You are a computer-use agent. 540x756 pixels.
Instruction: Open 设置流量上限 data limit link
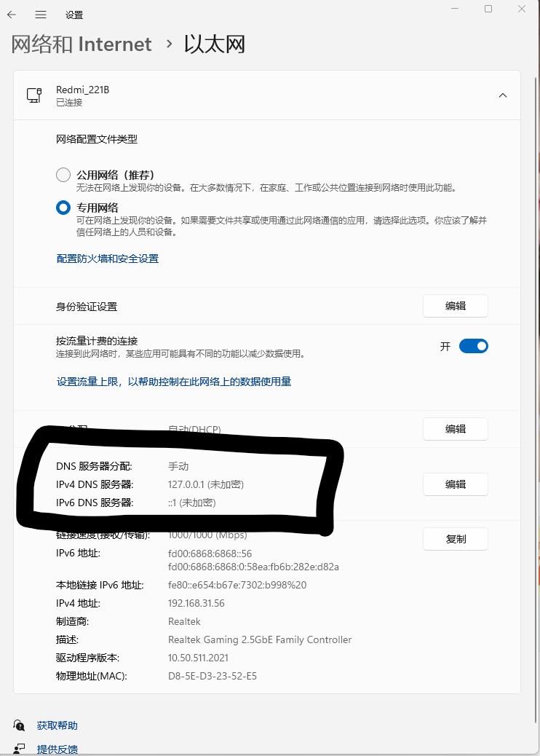pyautogui.click(x=174, y=382)
